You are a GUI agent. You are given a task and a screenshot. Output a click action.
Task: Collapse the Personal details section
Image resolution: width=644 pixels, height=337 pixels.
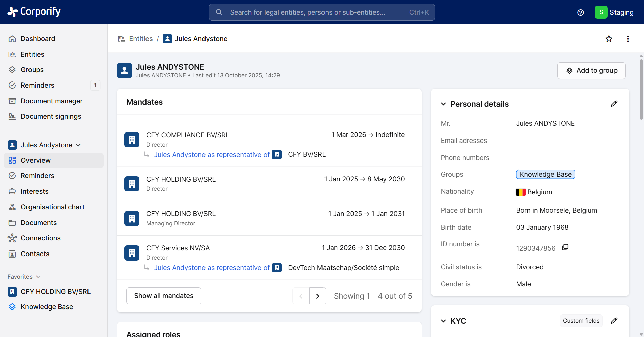pyautogui.click(x=443, y=104)
